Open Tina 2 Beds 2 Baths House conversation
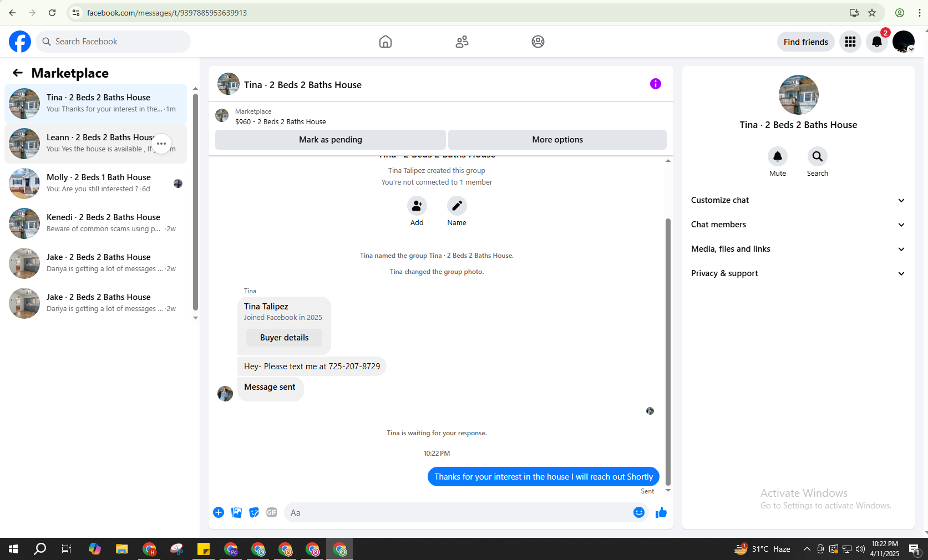Viewport: 928px width, 560px height. tap(95, 104)
